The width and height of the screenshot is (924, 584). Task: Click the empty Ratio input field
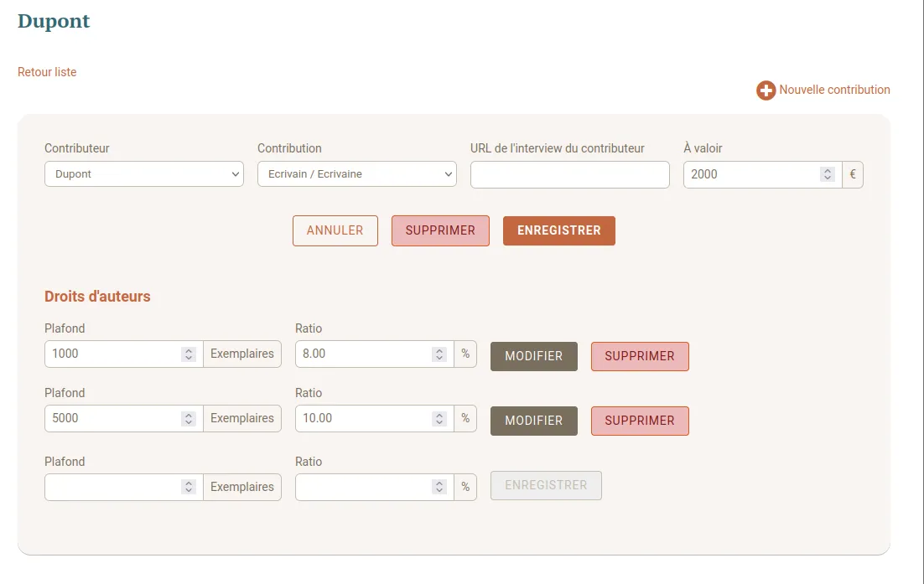click(x=374, y=488)
